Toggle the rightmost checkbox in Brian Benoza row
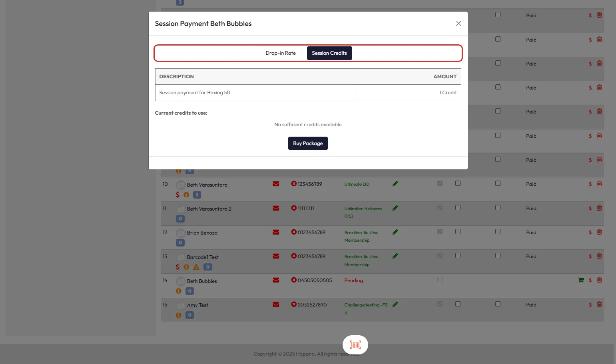 (x=498, y=232)
